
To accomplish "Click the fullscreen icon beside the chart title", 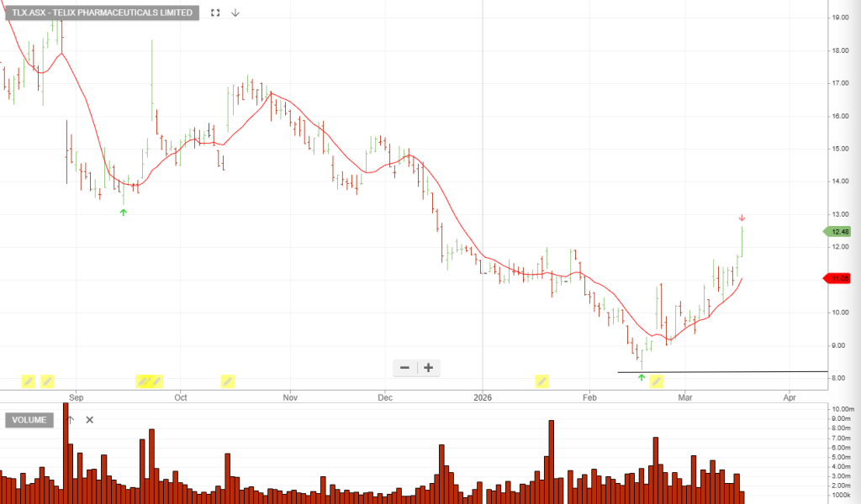I will point(215,13).
